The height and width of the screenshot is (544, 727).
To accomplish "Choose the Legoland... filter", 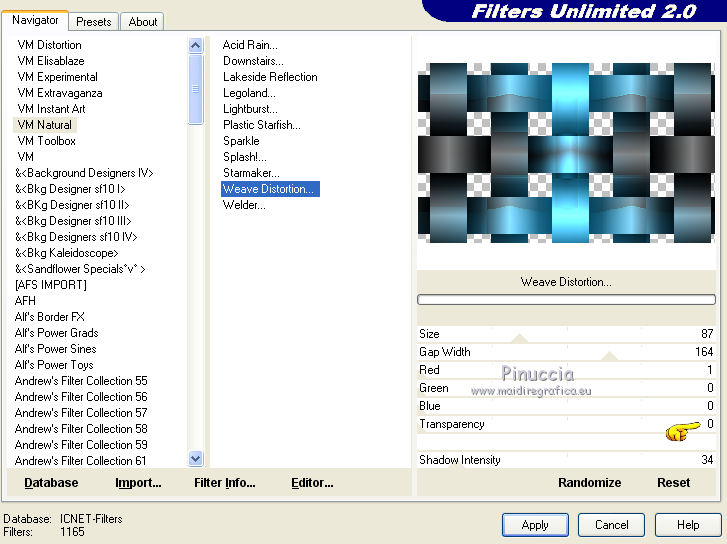I will pyautogui.click(x=249, y=93).
